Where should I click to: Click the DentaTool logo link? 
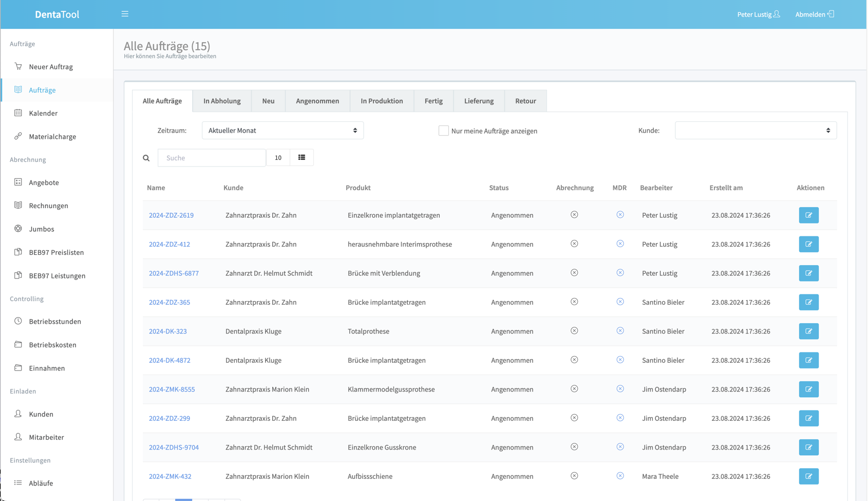click(57, 14)
